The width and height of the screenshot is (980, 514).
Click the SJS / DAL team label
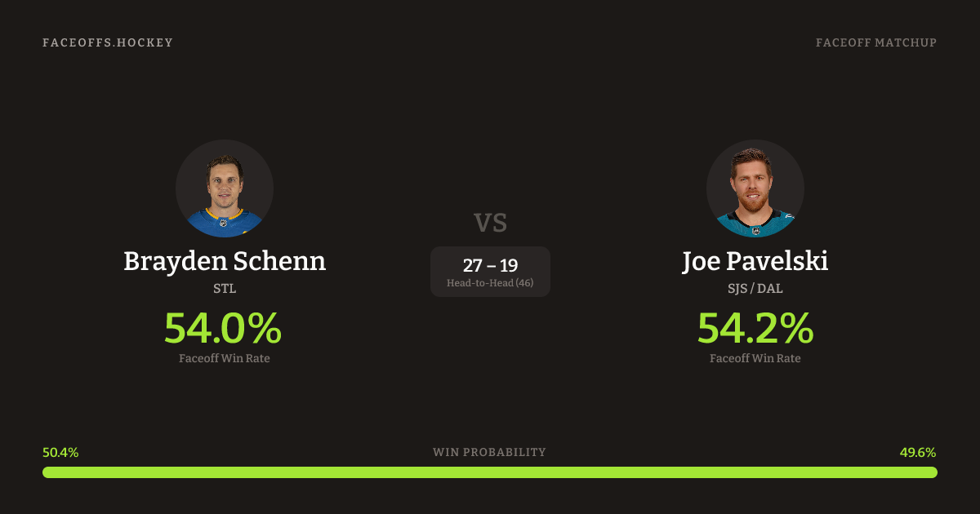coord(755,289)
